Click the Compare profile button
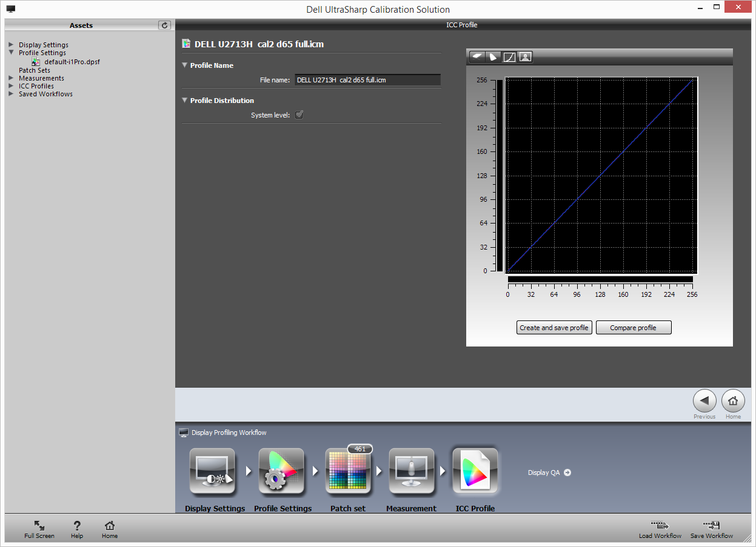Image resolution: width=756 pixels, height=547 pixels. click(x=634, y=328)
